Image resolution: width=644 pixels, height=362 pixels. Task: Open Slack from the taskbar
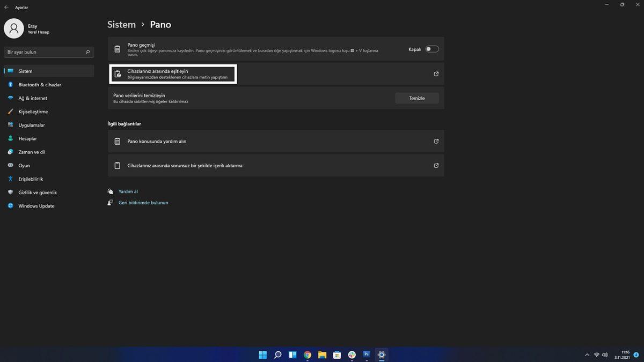[352, 354]
